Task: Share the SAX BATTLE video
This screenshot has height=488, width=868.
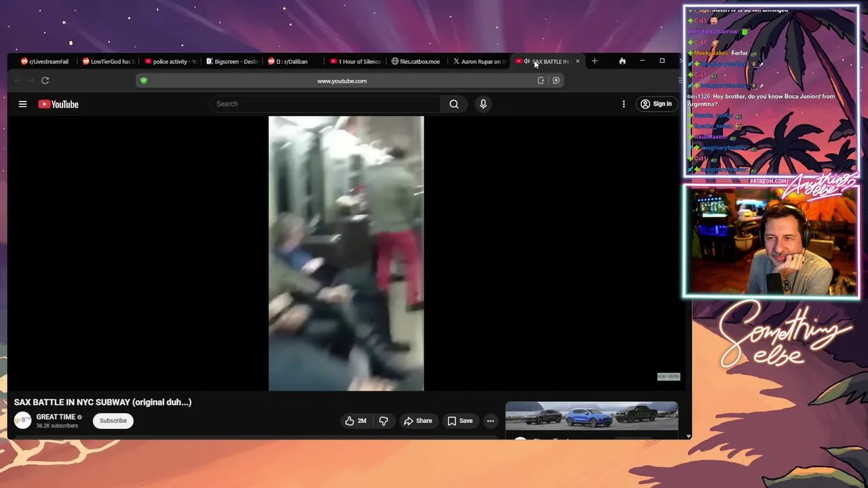Action: (x=418, y=421)
